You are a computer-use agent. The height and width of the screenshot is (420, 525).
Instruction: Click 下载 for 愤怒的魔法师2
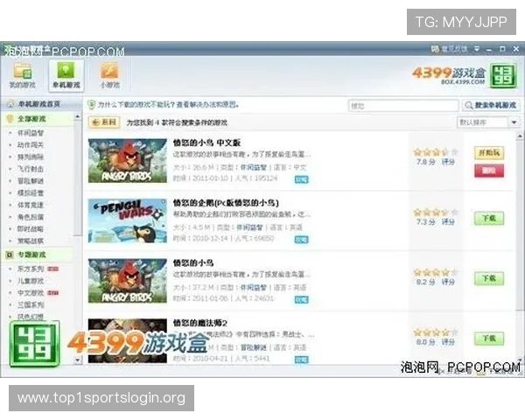(x=489, y=339)
